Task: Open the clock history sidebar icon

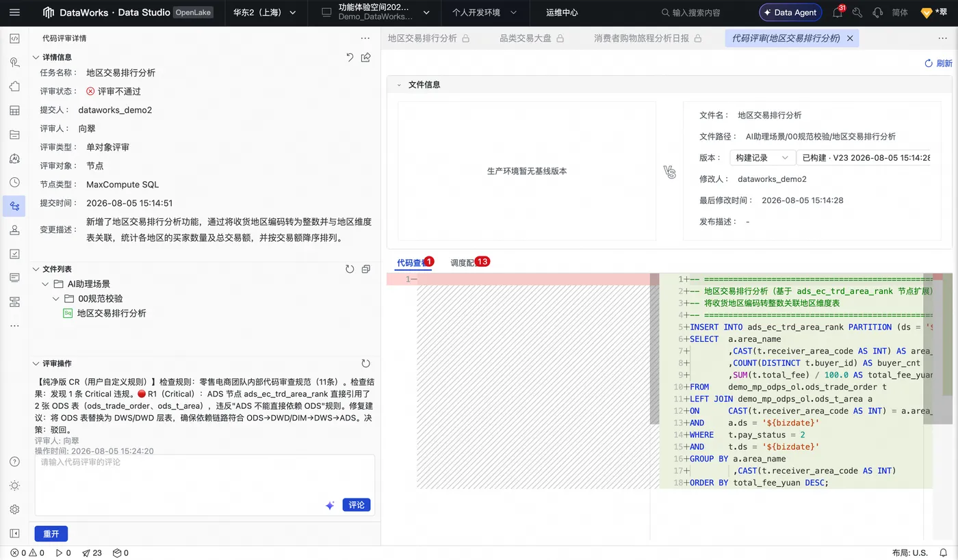Action: coord(14,183)
